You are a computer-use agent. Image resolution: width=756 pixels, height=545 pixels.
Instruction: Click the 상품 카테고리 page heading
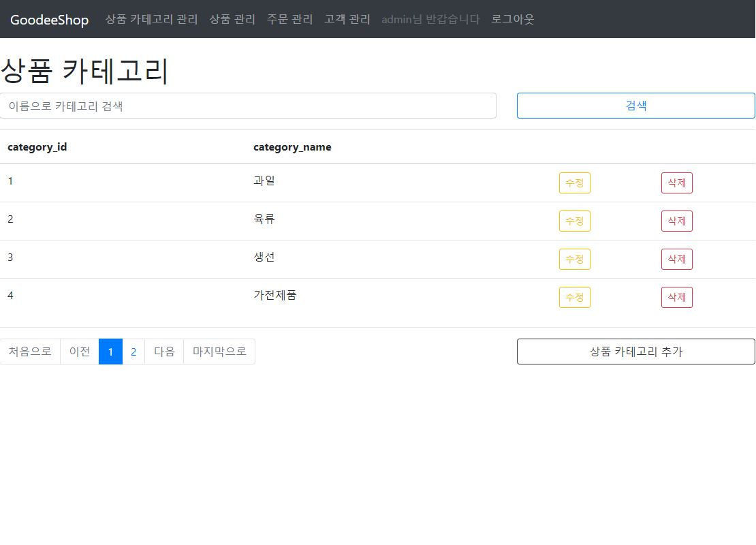pos(84,71)
